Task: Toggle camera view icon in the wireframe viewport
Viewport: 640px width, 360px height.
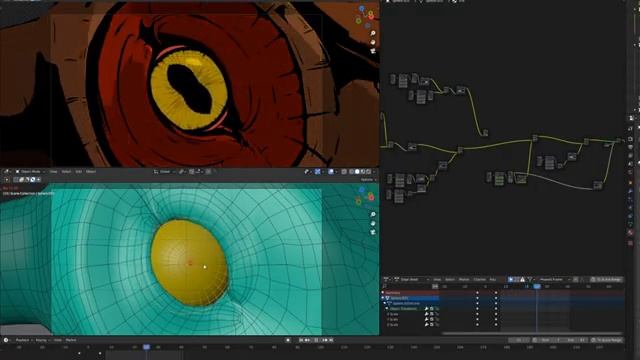Action: pyautogui.click(x=373, y=232)
